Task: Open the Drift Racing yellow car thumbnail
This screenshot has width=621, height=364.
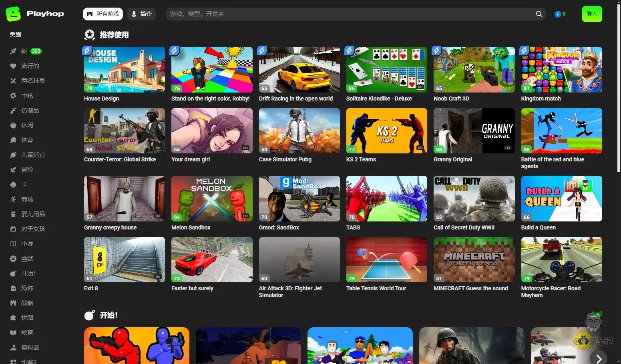Action: (299, 70)
